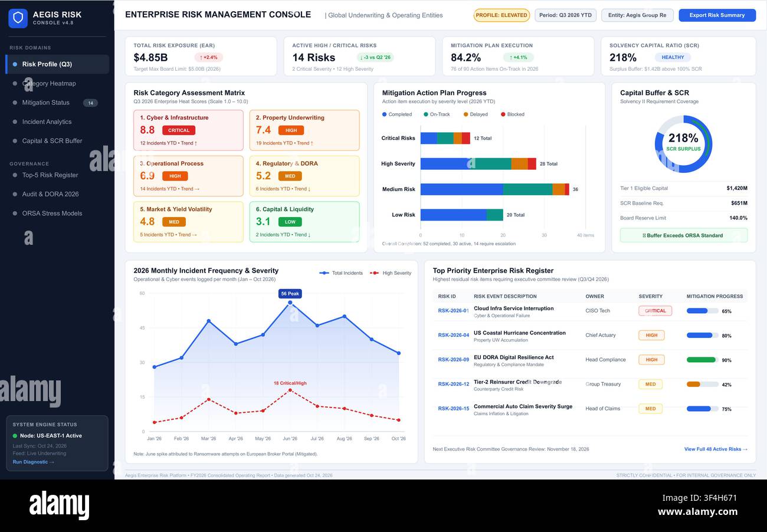Open risk ID RSK-2026-04
767x532 pixels.
coord(453,335)
